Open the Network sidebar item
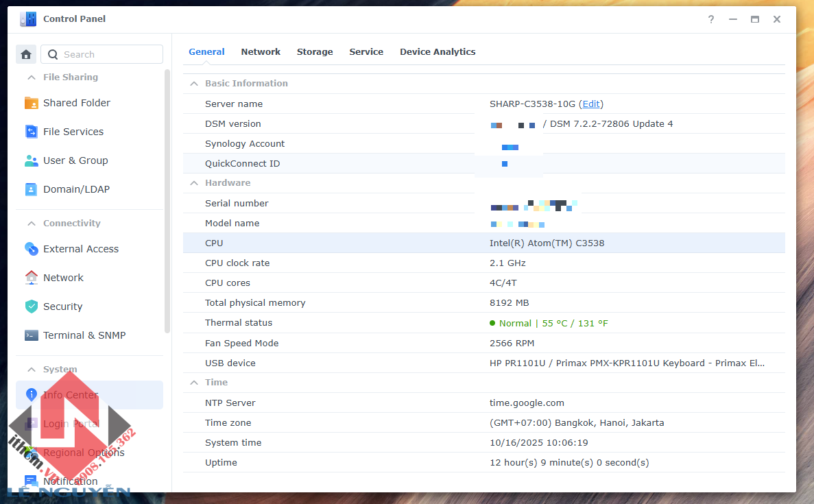This screenshot has width=814, height=504. click(x=63, y=278)
